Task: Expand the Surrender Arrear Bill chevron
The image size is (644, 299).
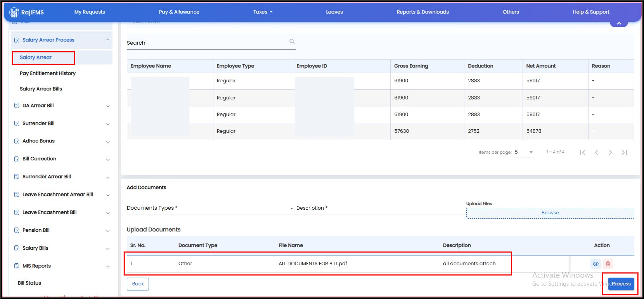Action: pyautogui.click(x=108, y=177)
